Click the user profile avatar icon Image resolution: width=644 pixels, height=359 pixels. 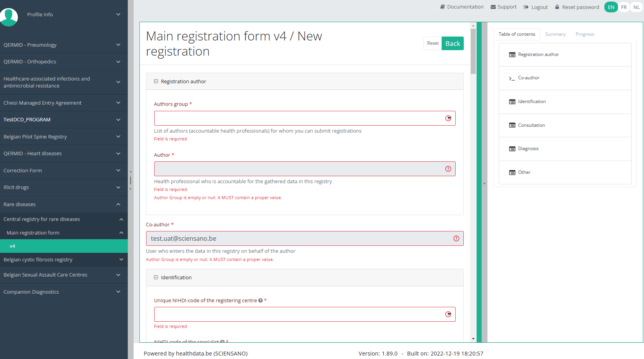click(x=9, y=17)
